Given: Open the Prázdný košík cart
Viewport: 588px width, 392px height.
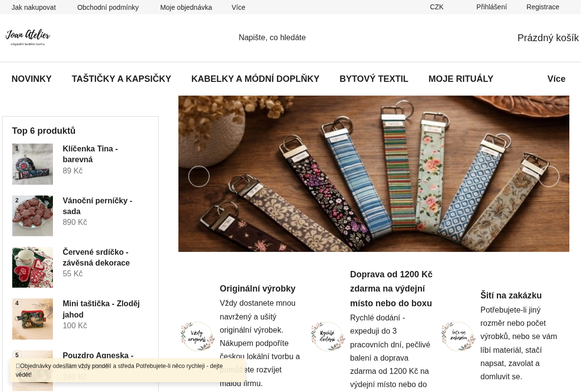Looking at the screenshot, I should click(x=548, y=38).
